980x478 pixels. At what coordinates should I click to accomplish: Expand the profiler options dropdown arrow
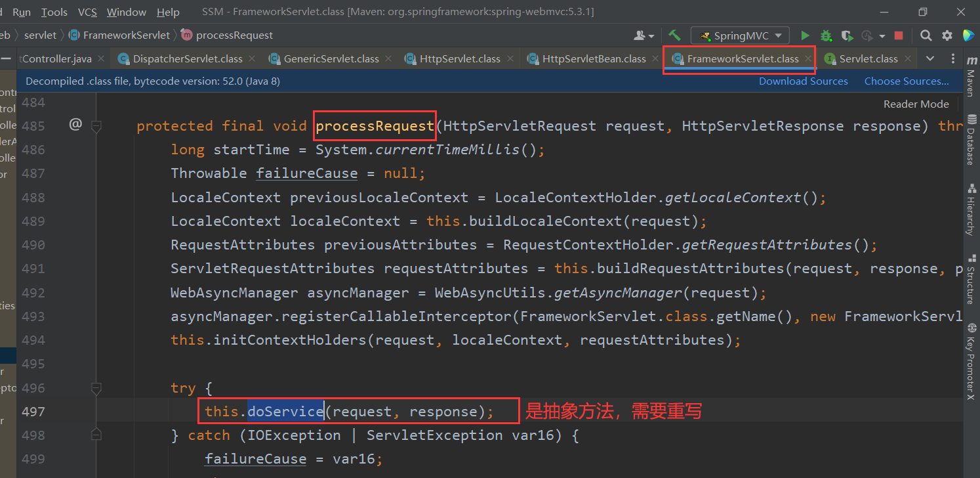click(882, 36)
